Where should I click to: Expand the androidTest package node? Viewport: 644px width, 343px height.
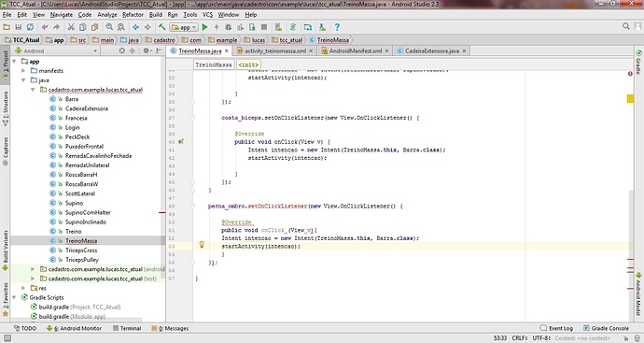pyautogui.click(x=33, y=269)
